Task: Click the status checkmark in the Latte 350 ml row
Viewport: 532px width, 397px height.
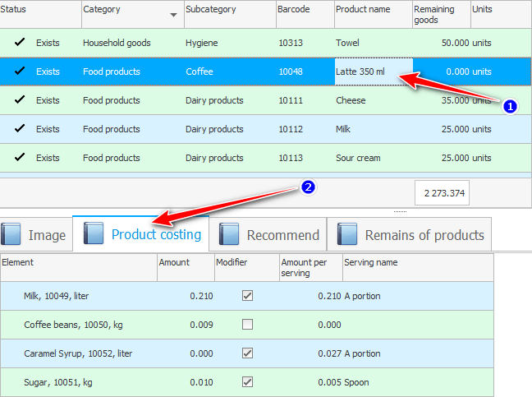Action: [20, 71]
